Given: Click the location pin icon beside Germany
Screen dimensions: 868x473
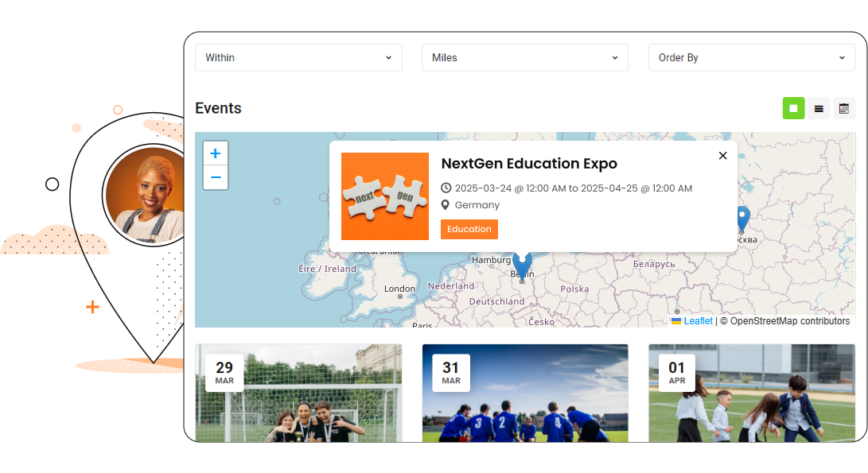Looking at the screenshot, I should [446, 205].
